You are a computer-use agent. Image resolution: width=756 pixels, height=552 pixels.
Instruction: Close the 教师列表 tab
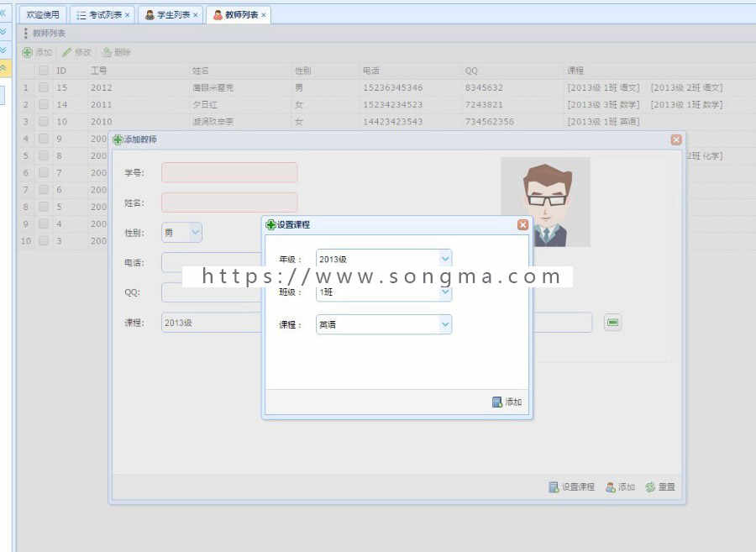(264, 15)
